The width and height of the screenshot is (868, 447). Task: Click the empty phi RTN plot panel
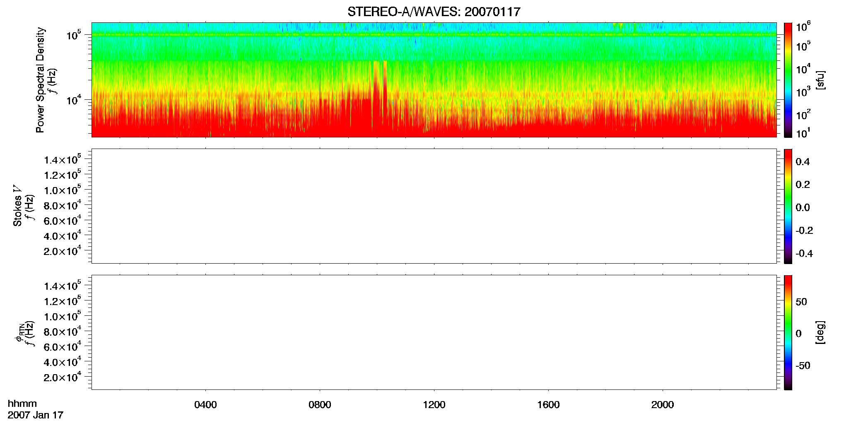click(x=434, y=332)
